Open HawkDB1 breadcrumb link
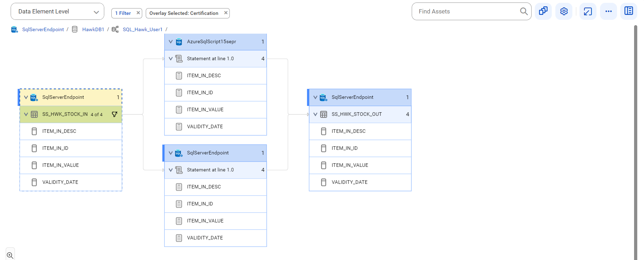The height and width of the screenshot is (260, 644). click(93, 29)
